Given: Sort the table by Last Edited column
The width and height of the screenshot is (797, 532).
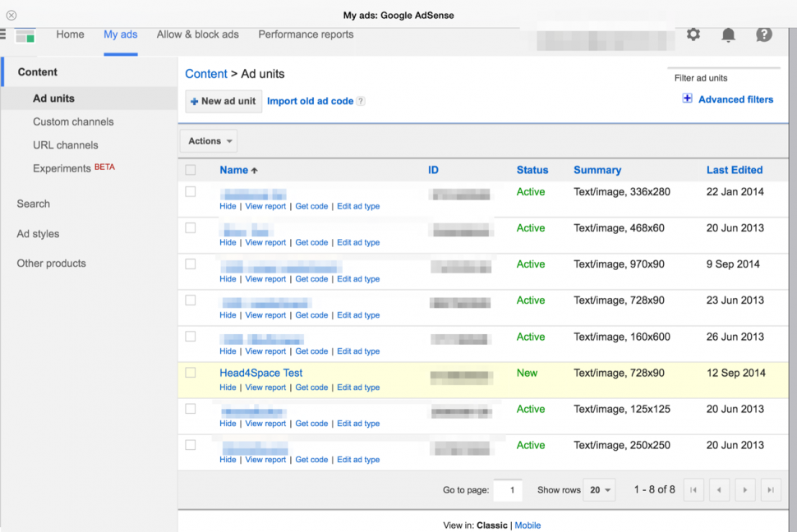Looking at the screenshot, I should tap(735, 170).
